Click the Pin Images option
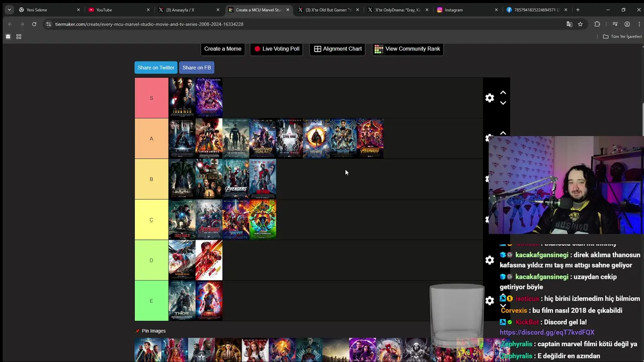Screen dimensions: 644x362 [x=150, y=331]
